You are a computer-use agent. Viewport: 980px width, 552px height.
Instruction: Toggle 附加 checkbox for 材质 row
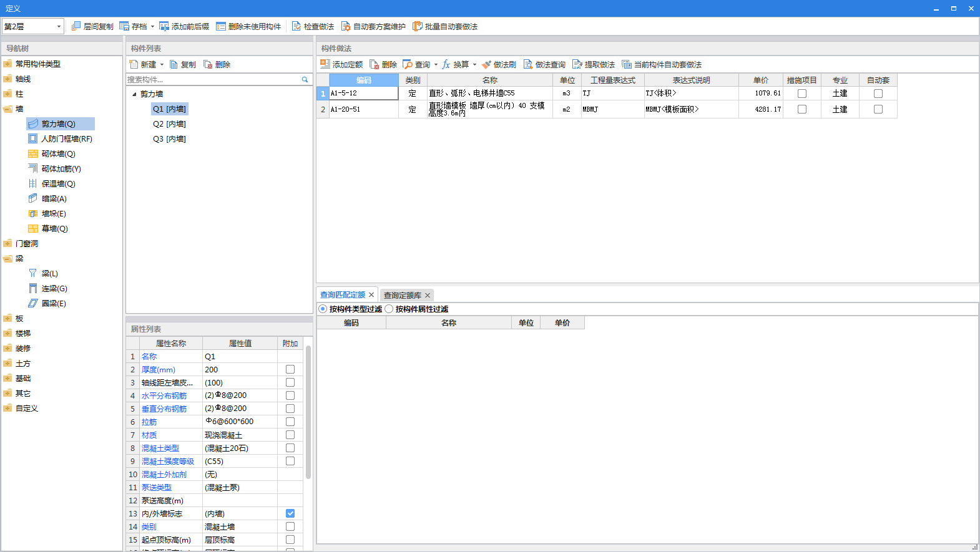pyautogui.click(x=290, y=435)
